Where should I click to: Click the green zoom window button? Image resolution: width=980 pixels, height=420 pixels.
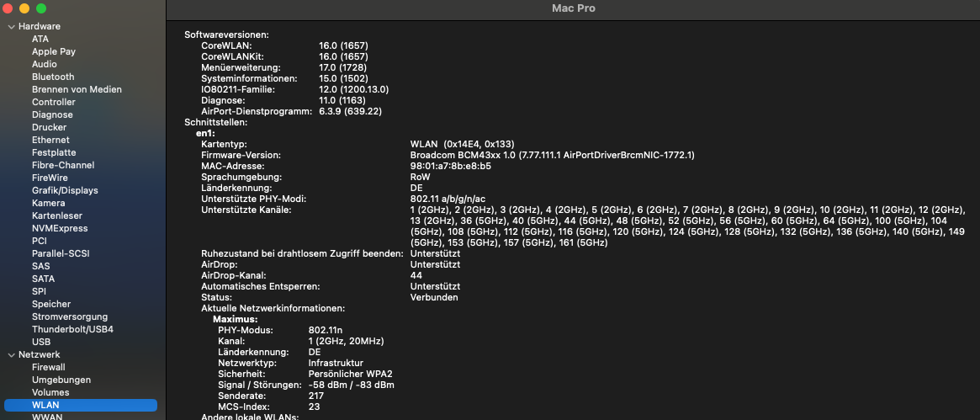[40, 8]
